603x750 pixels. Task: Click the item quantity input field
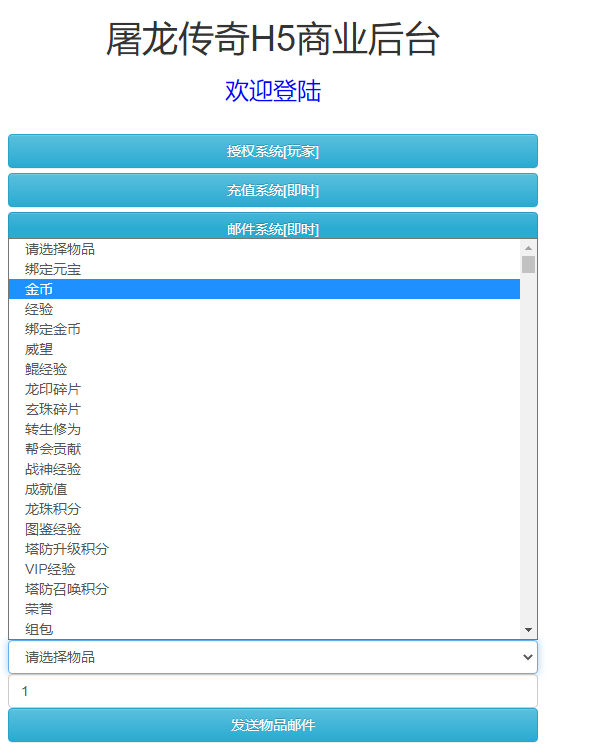tap(272, 691)
